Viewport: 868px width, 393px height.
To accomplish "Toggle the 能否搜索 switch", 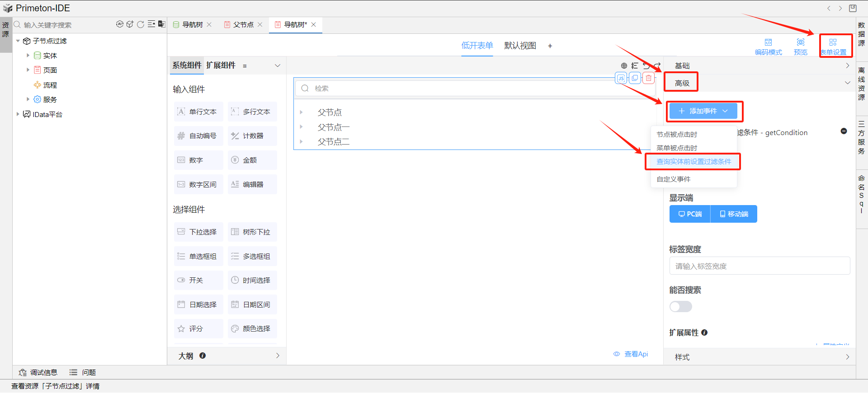I will (680, 307).
